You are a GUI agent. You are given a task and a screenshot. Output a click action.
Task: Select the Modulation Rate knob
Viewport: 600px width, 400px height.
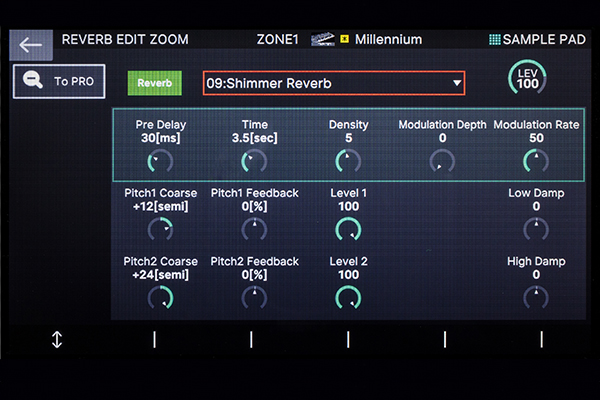536,161
